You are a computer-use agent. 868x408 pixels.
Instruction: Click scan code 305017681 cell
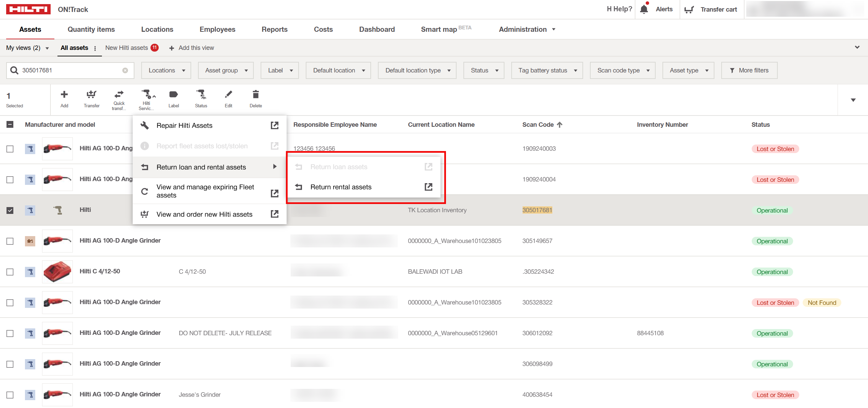[537, 210]
